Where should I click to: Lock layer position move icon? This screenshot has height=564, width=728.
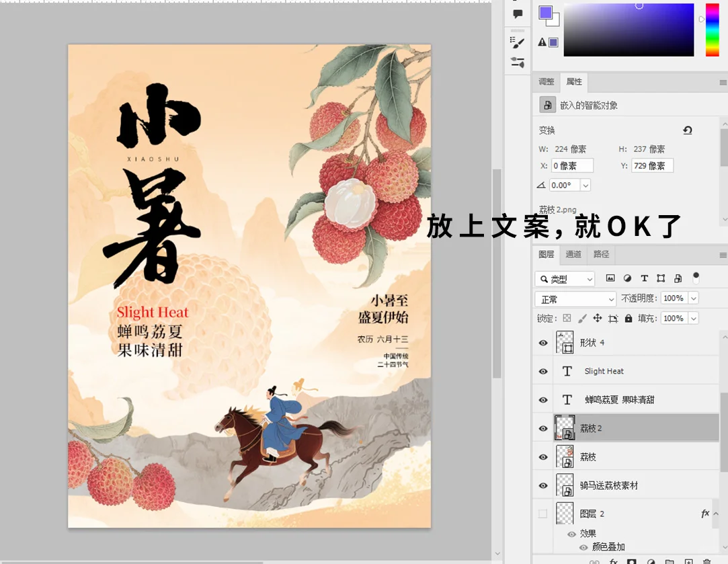tap(598, 318)
